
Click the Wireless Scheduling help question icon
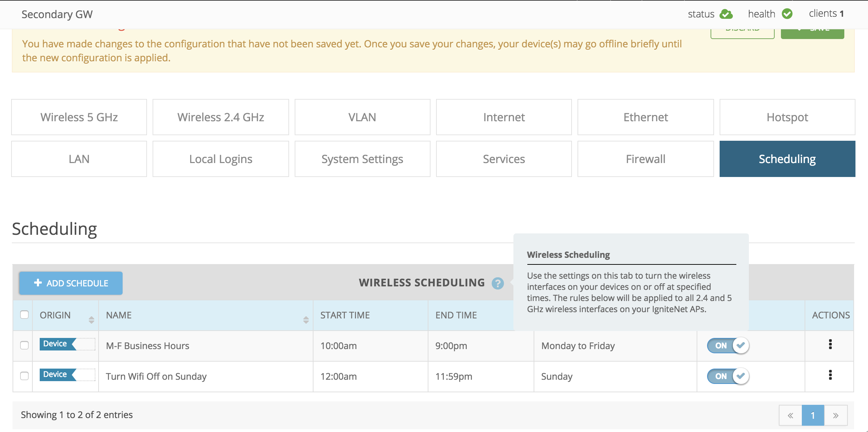pyautogui.click(x=497, y=283)
